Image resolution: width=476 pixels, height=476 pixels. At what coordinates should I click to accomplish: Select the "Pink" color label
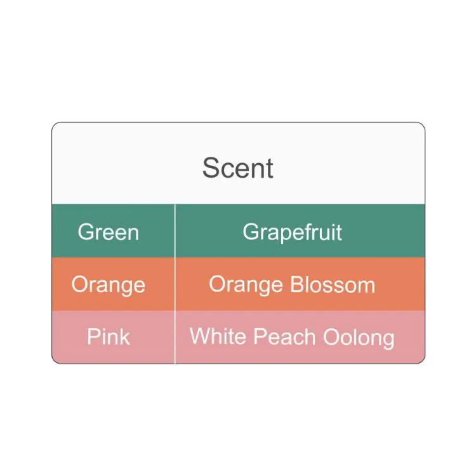pos(108,336)
